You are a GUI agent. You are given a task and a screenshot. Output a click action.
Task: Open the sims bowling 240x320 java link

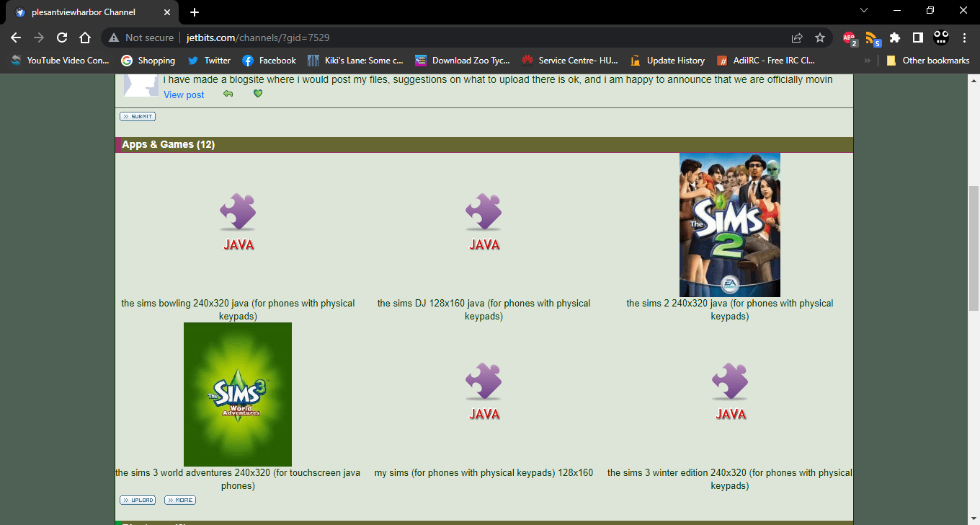238,309
